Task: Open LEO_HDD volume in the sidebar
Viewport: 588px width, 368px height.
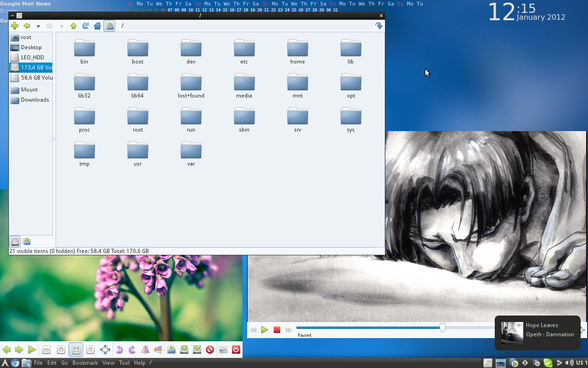Action: click(x=31, y=57)
